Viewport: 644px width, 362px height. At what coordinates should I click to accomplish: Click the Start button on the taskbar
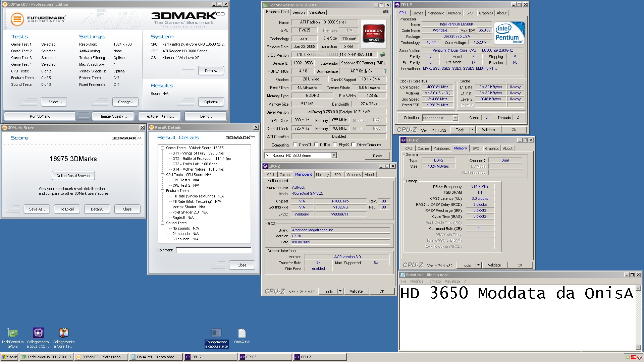9,357
